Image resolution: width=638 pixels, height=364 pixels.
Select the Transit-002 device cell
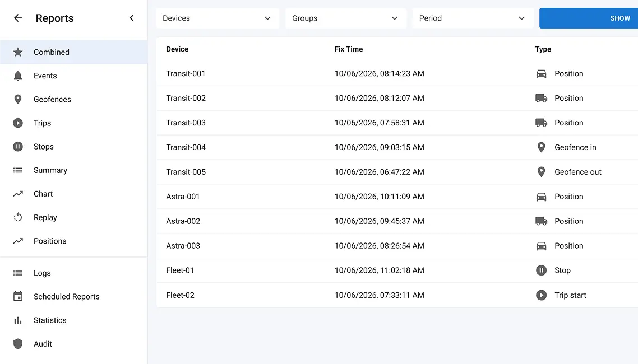(186, 99)
